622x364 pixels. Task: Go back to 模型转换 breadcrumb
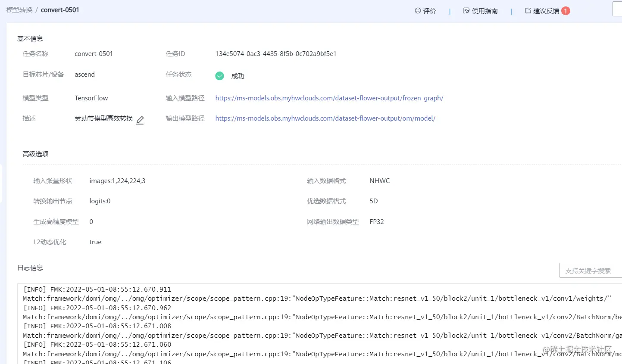click(x=19, y=10)
